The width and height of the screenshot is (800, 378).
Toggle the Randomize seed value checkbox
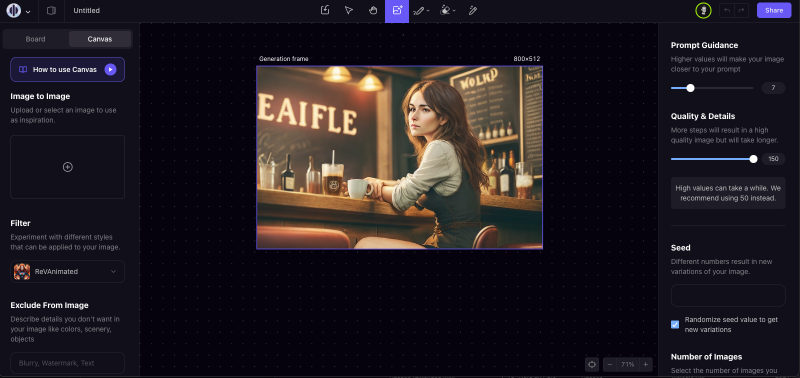pos(675,324)
